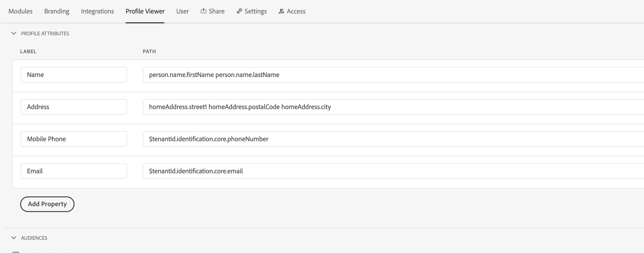644x253 pixels.
Task: Click the Email label field
Action: coord(74,171)
